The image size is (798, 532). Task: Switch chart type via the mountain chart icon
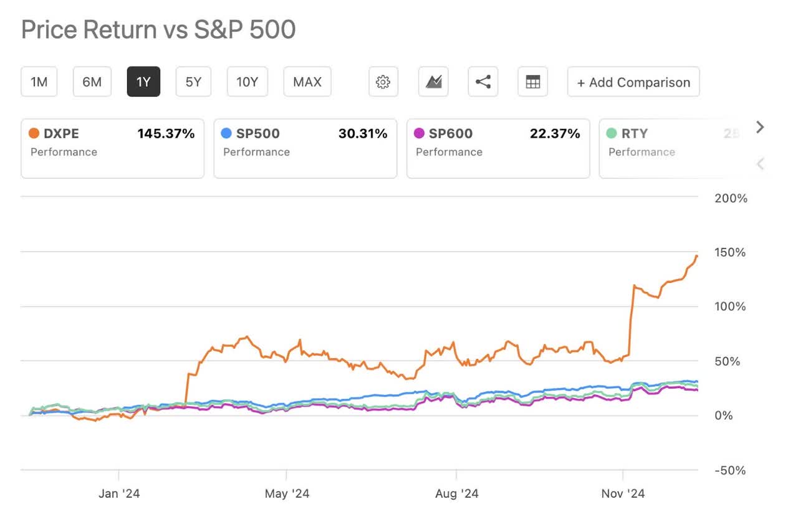(433, 82)
